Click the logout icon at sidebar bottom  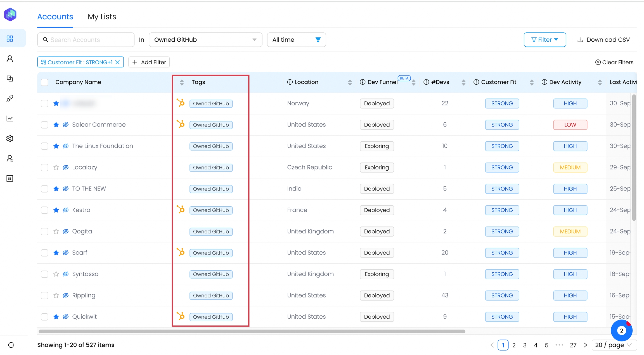11,345
